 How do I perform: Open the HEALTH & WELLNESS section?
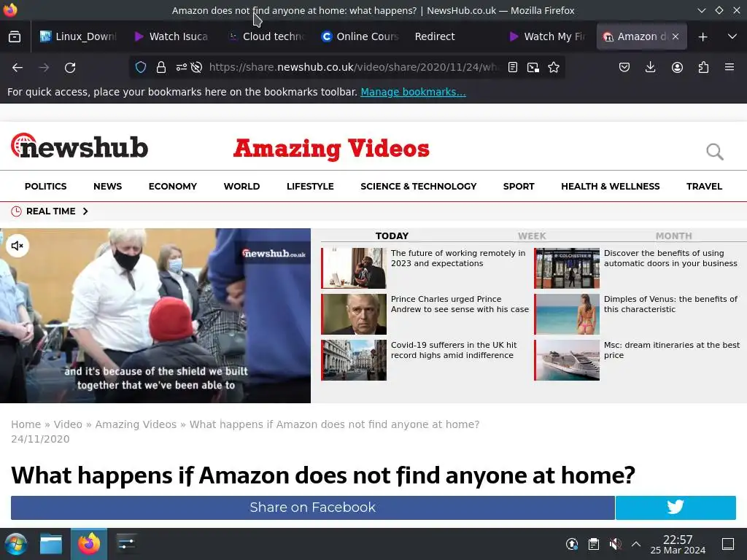(611, 187)
